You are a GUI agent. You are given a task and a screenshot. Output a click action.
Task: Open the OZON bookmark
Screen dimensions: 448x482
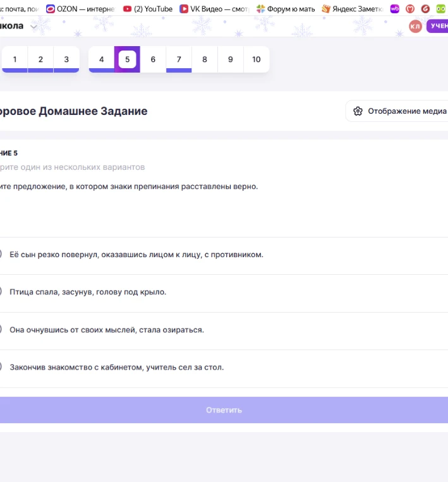[80, 9]
